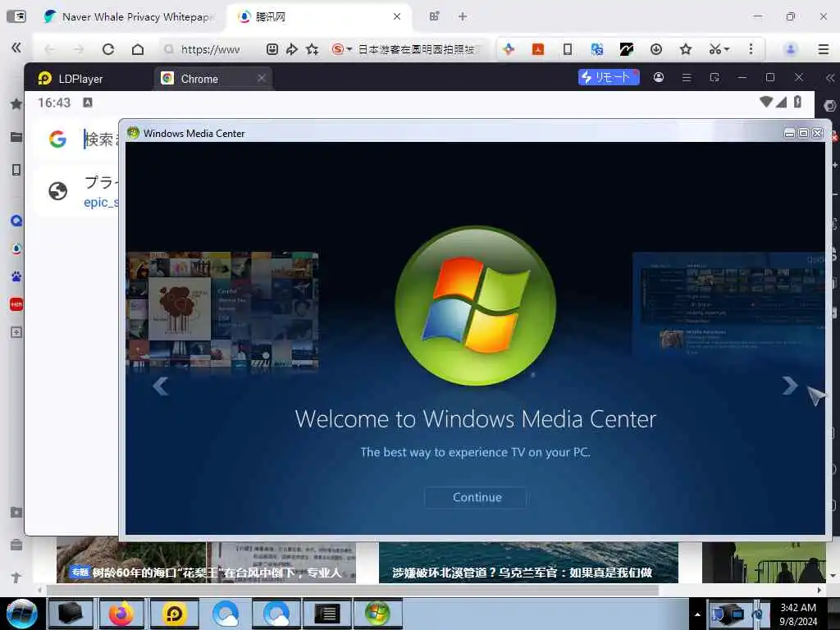Click the https://www address bar
Viewport: 840px width, 630px height.
click(210, 49)
